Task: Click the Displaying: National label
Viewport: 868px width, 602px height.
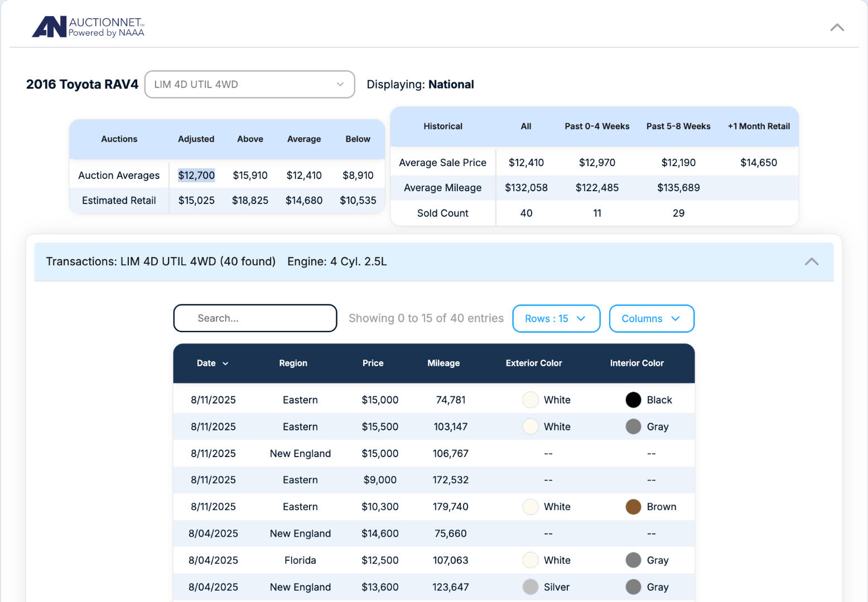Action: [420, 84]
